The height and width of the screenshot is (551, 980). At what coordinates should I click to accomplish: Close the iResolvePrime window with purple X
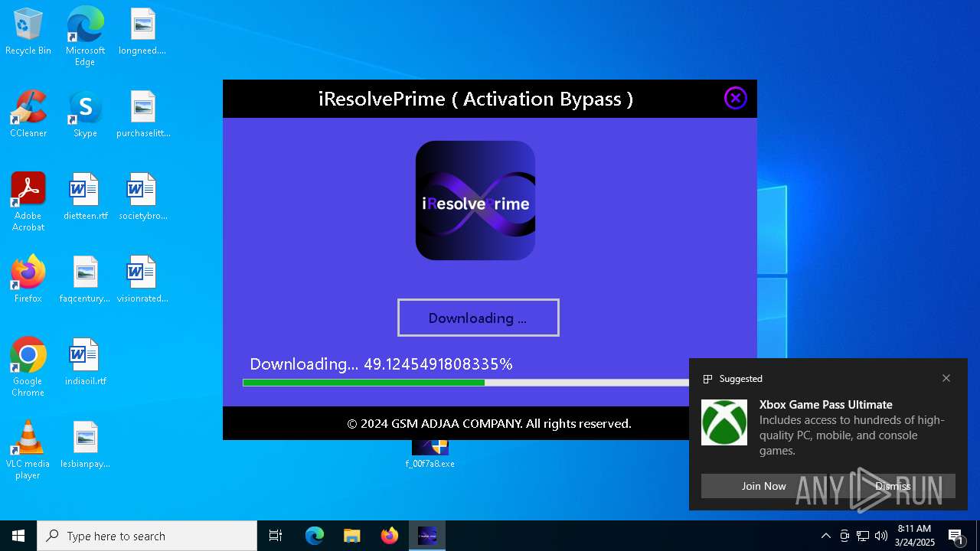click(735, 98)
